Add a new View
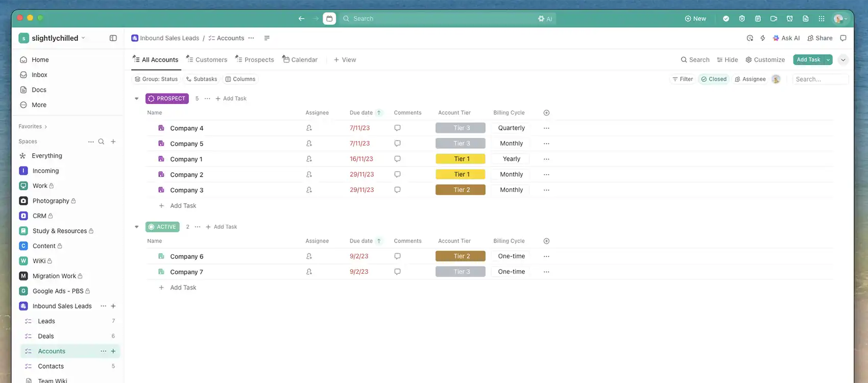The width and height of the screenshot is (868, 383). tap(345, 60)
